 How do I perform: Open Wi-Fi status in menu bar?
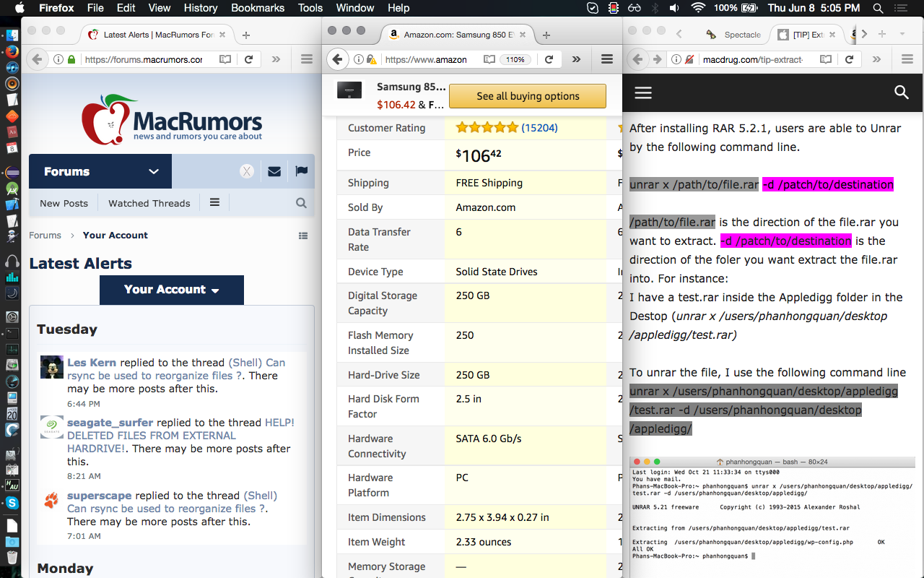click(697, 8)
